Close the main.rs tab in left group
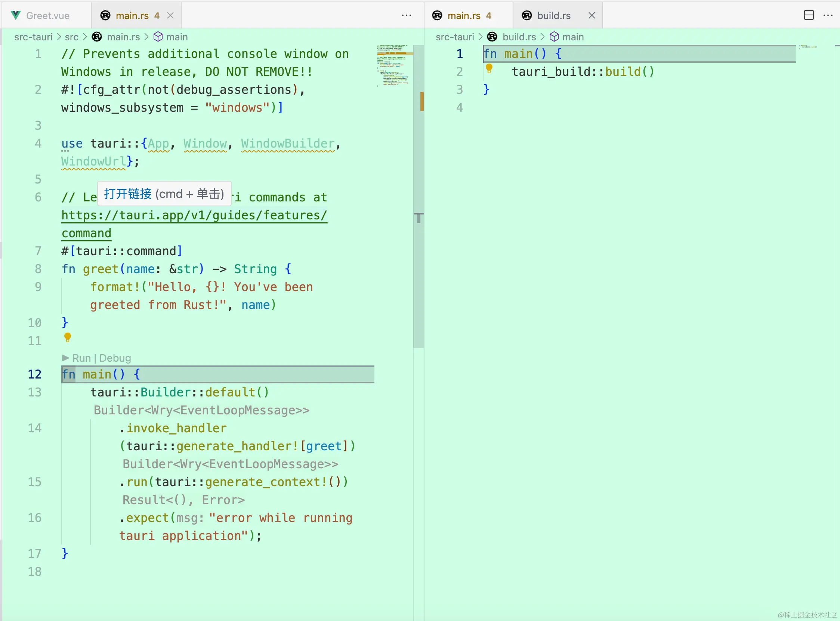The height and width of the screenshot is (621, 840). point(170,15)
